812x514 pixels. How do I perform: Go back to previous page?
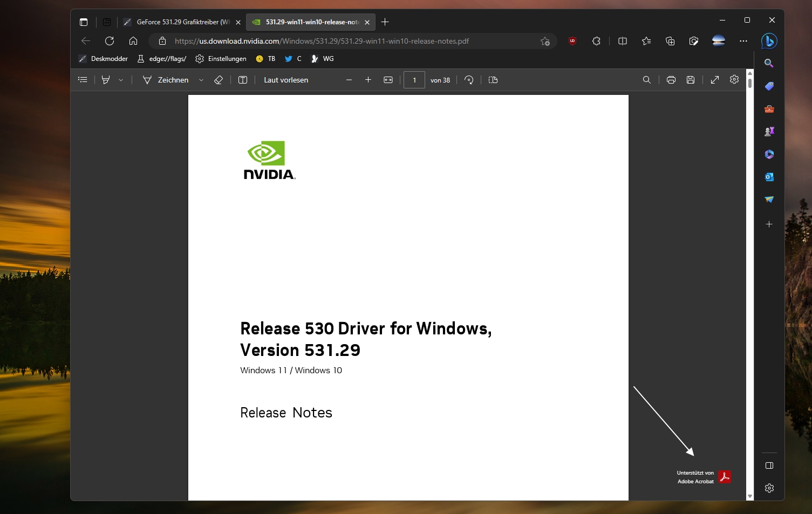click(x=86, y=41)
